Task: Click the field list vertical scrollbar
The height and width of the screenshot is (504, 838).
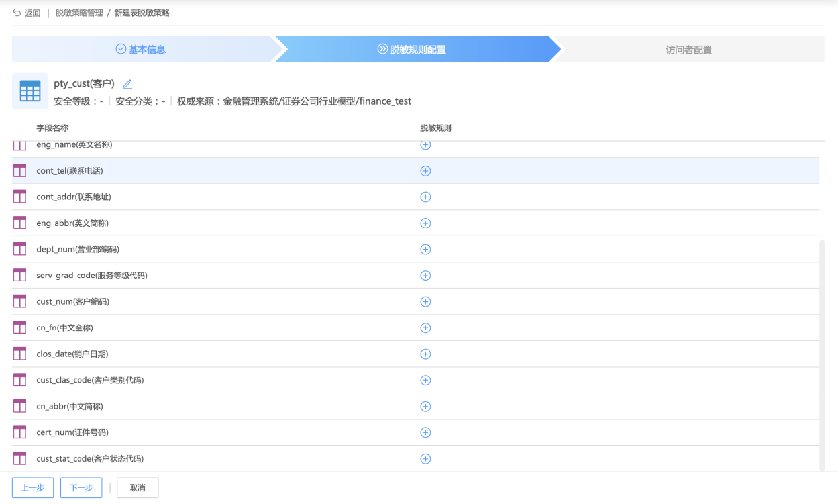Action: pos(822,356)
